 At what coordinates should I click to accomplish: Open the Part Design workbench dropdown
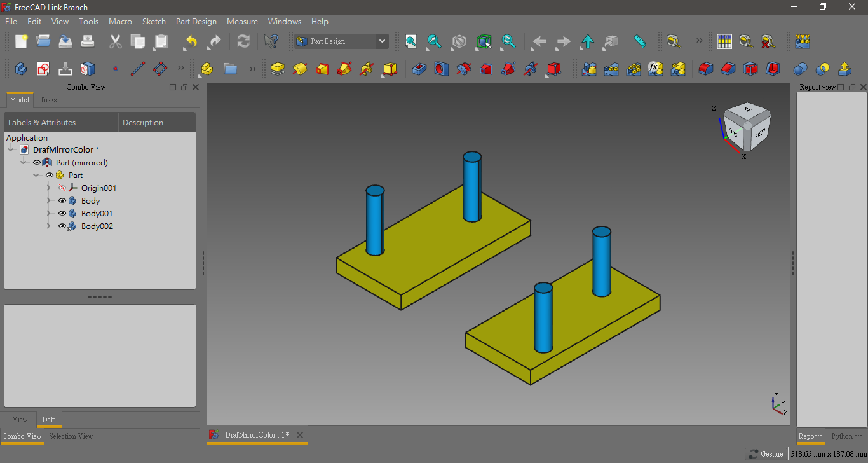pyautogui.click(x=382, y=41)
